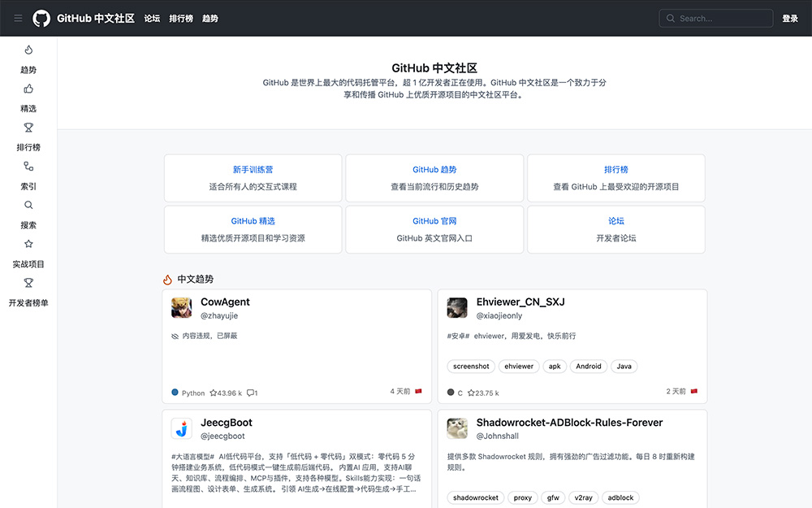Open 趋势 in the top navigation
The image size is (812, 508).
[x=210, y=18]
